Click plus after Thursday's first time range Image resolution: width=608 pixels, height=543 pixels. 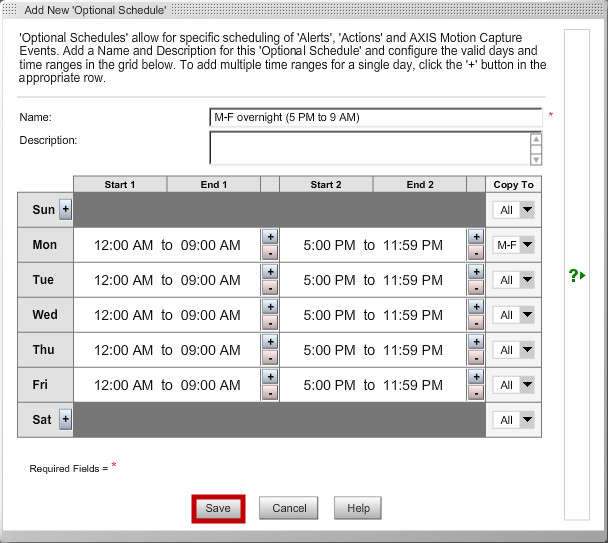click(269, 342)
